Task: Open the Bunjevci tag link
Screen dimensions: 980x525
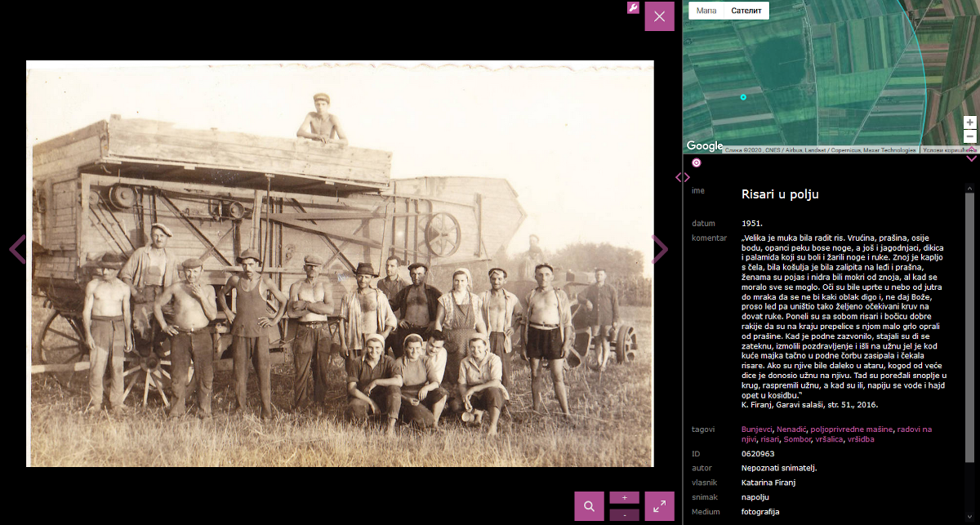Action: pos(756,429)
